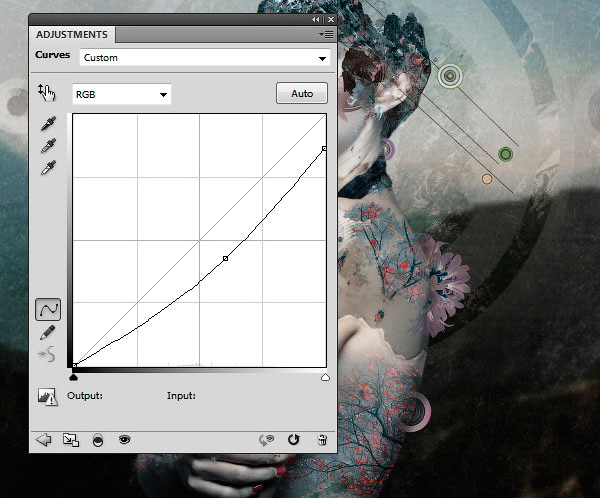Toggle adjustment layer visibility eye icon
Image resolution: width=600 pixels, height=498 pixels.
click(x=124, y=439)
